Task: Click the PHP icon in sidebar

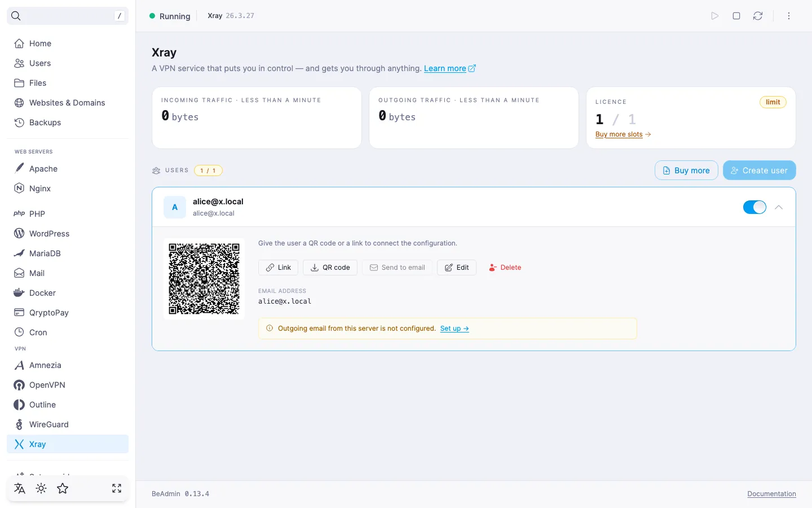Action: coord(19,214)
